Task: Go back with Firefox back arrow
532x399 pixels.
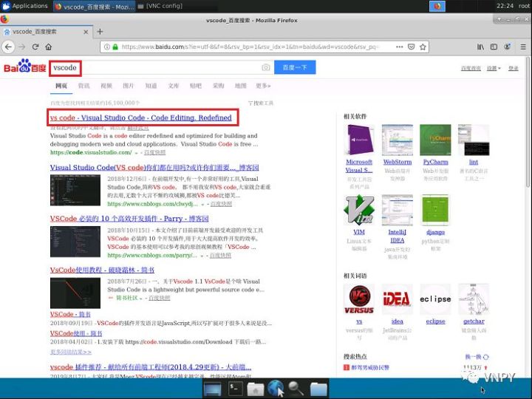Action: 8,47
